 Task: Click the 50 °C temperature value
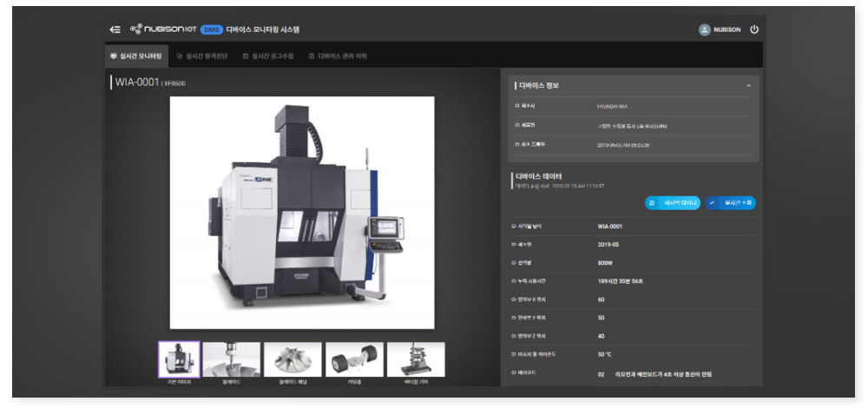[x=604, y=354]
